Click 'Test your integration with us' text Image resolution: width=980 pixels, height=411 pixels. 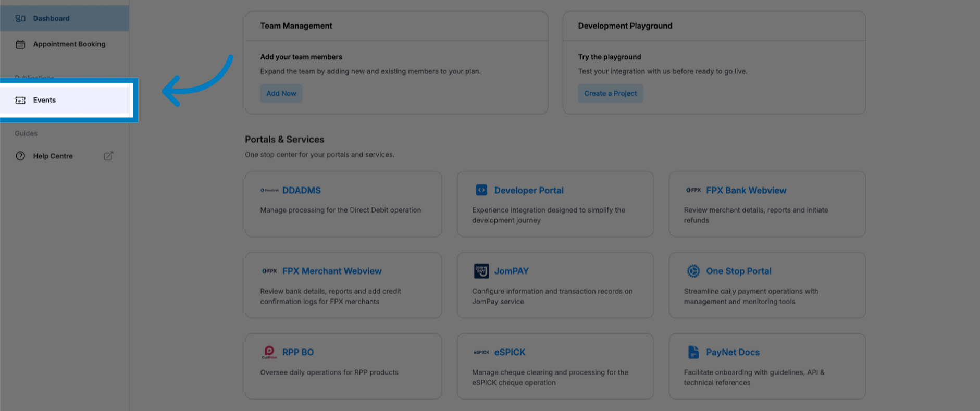pos(663,71)
